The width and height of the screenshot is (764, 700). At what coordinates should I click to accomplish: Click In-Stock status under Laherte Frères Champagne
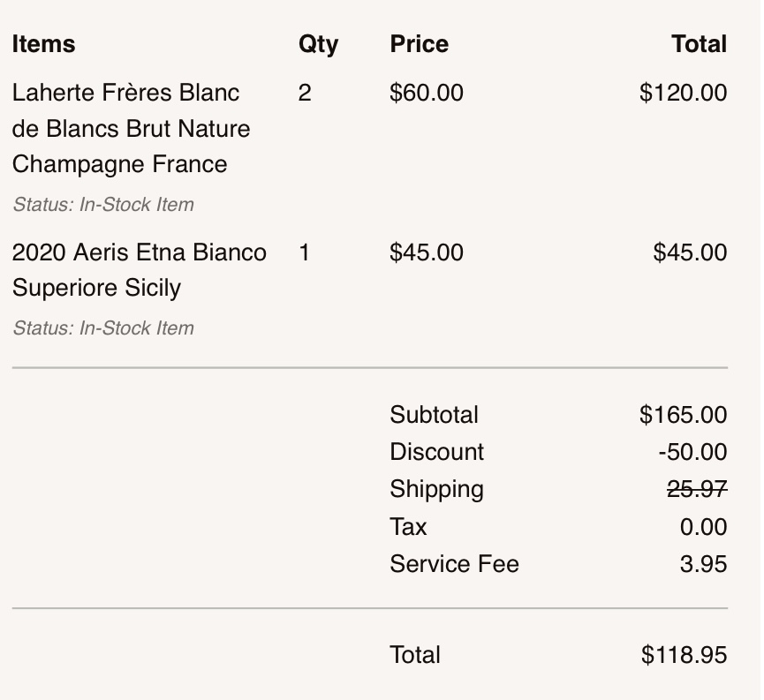tap(103, 205)
